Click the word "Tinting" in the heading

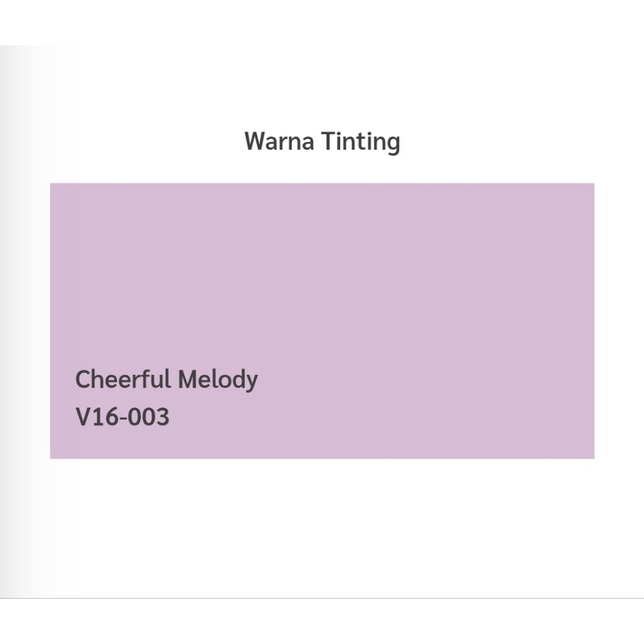click(360, 141)
